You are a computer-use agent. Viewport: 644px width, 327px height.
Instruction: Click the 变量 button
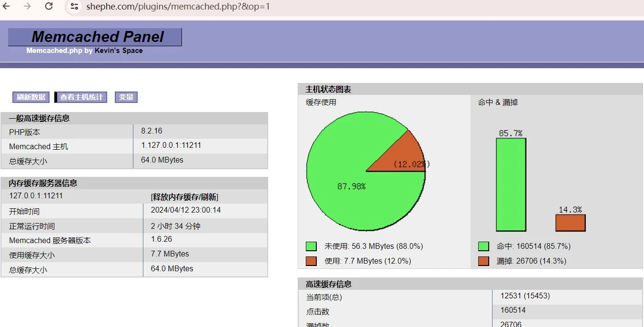(x=126, y=97)
